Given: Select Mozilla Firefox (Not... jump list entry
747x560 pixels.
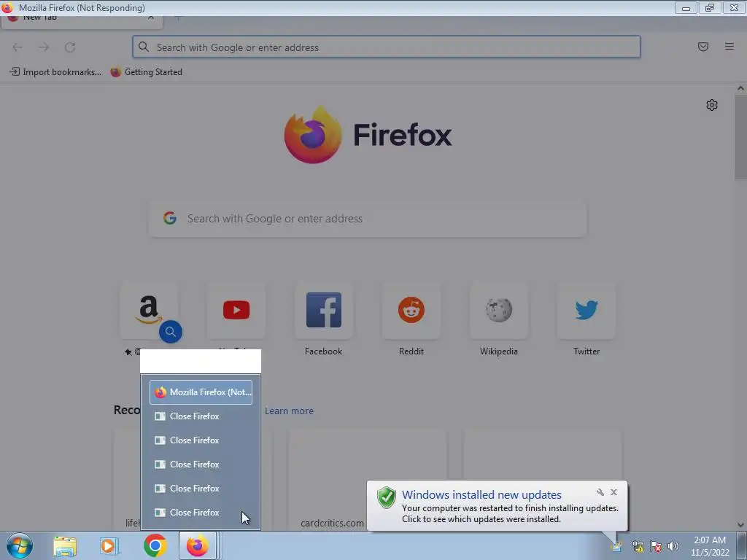Looking at the screenshot, I should [x=201, y=392].
